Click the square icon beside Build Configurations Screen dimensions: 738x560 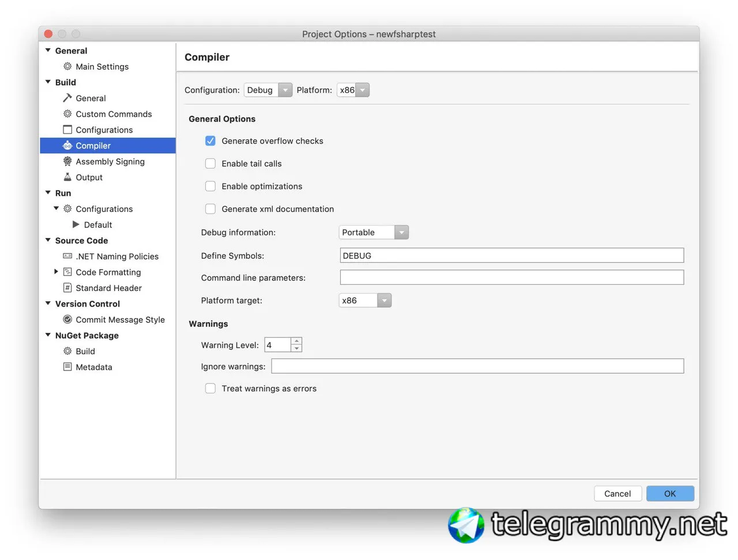[x=67, y=130]
